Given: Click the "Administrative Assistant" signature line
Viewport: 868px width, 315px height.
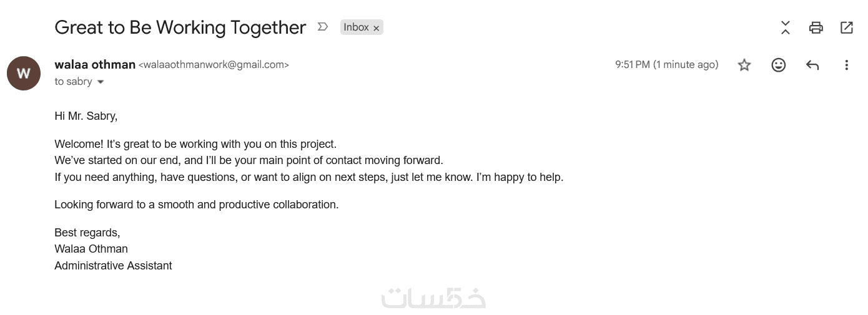Looking at the screenshot, I should pyautogui.click(x=113, y=266).
